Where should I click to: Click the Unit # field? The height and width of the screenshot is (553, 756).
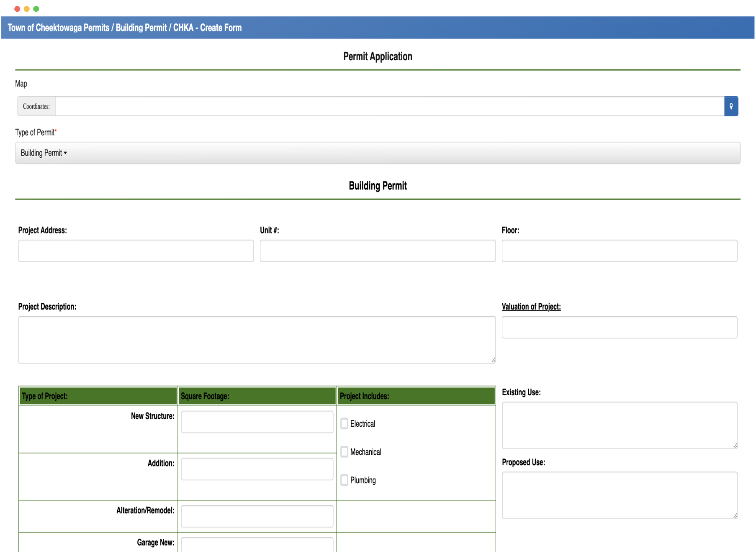click(x=377, y=251)
